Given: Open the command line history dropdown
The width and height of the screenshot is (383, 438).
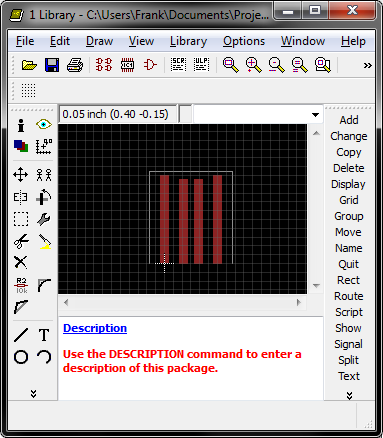Looking at the screenshot, I should pos(315,115).
